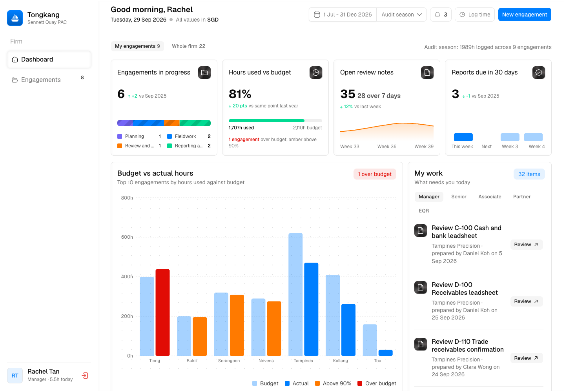Screen dimensions: 565x392
Task: Open Engagements in the sidebar
Action: tap(49, 80)
